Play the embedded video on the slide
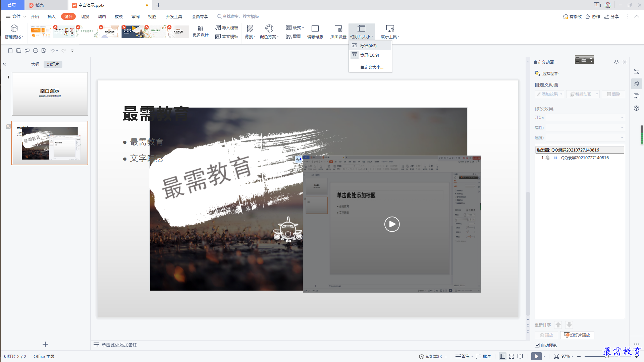Screen dimensions: 644x362 392,224
